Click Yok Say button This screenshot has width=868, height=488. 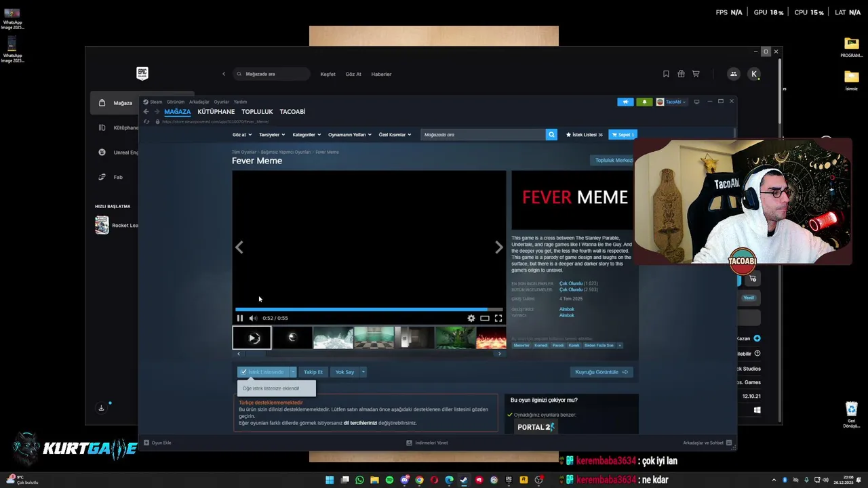pos(344,371)
